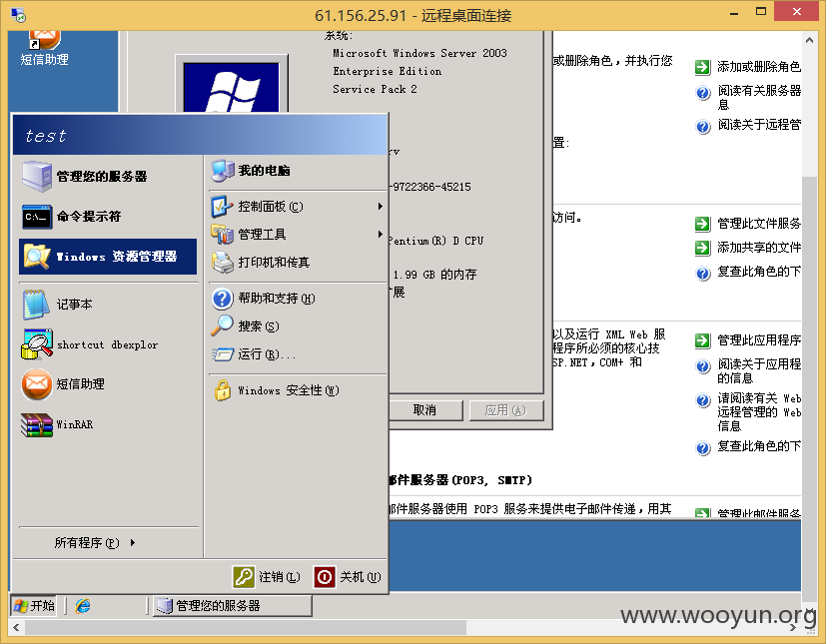Open 帮助和支持 help icon

pos(223,299)
